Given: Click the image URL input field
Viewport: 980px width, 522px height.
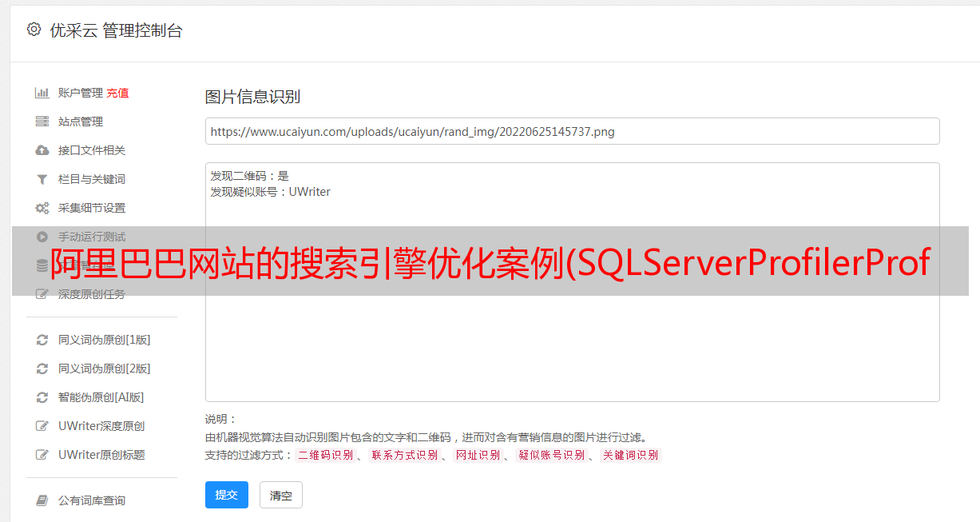Looking at the screenshot, I should coord(572,131).
